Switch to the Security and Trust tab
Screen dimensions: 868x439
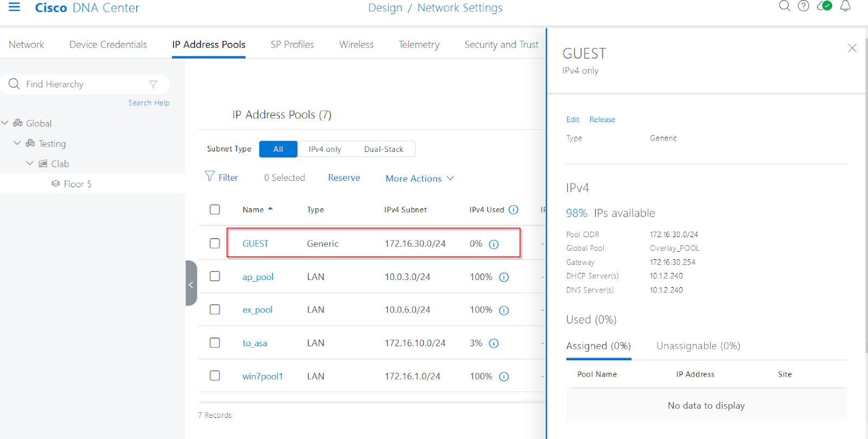click(502, 44)
